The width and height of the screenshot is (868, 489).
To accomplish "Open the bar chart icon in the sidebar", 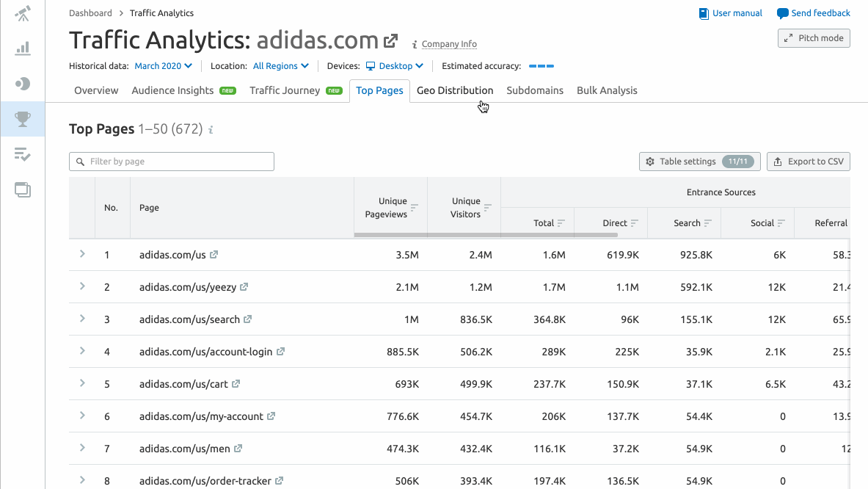I will click(23, 48).
